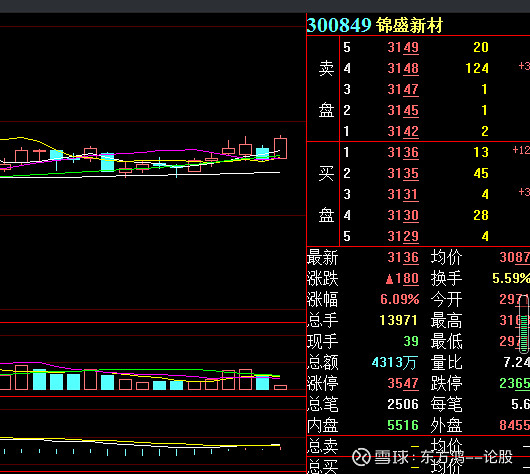Select buy level 5 price 3129
This screenshot has width=530, height=474.
pos(403,236)
